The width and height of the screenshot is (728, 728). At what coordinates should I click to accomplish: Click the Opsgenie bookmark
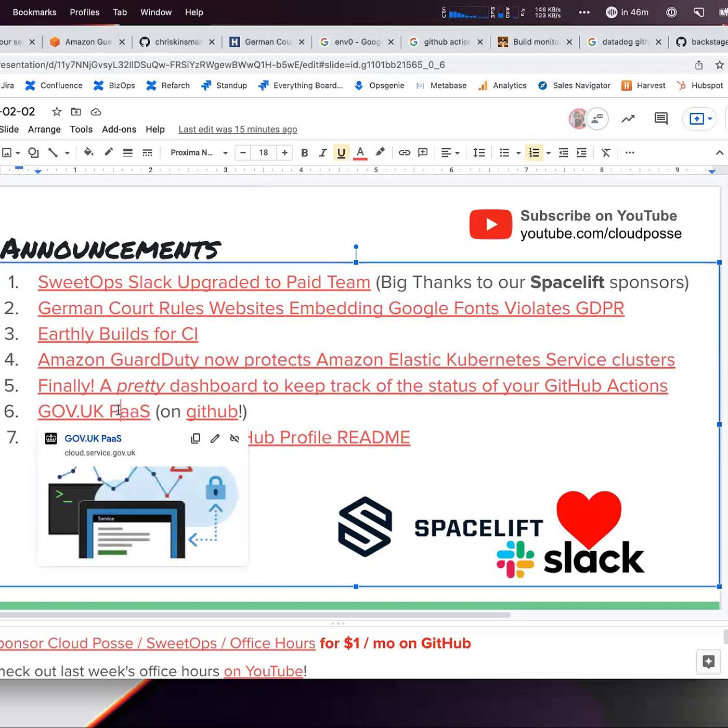tap(380, 85)
